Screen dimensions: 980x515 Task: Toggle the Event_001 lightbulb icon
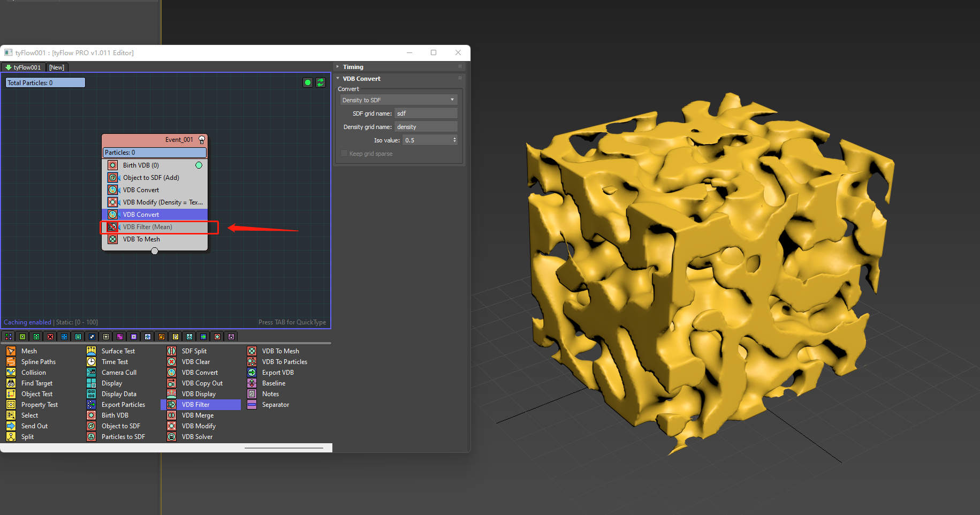[202, 140]
